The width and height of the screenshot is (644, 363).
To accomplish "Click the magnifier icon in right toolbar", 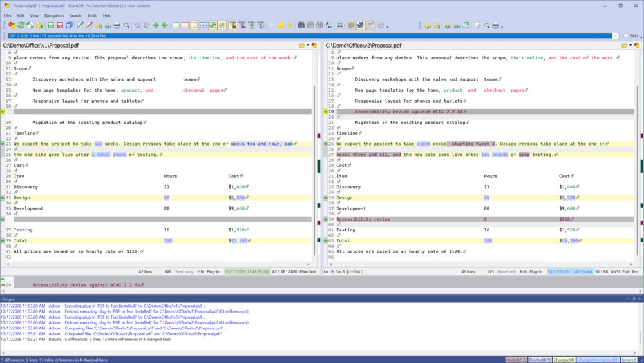I will pos(487,26).
